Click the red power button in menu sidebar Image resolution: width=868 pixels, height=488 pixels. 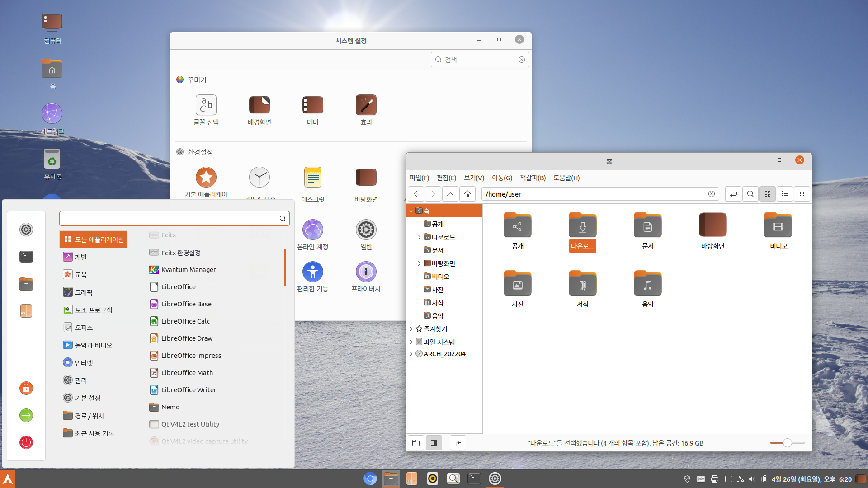click(26, 442)
